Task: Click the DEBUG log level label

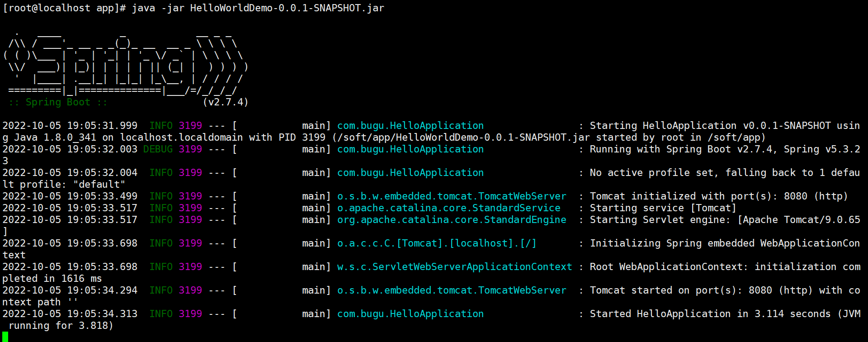Action: [x=158, y=149]
